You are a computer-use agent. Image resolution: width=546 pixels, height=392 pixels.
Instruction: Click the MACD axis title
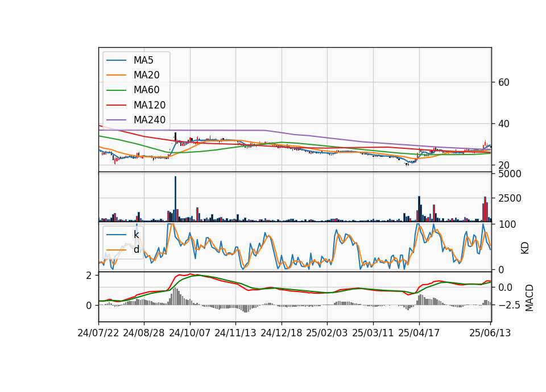point(530,298)
